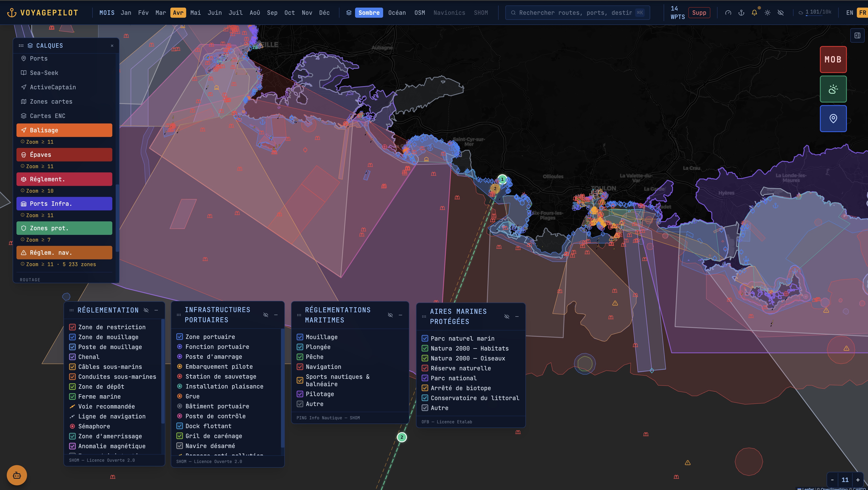Screen dimensions: 868x490
Task: Click the blue location pin button
Action: click(833, 119)
